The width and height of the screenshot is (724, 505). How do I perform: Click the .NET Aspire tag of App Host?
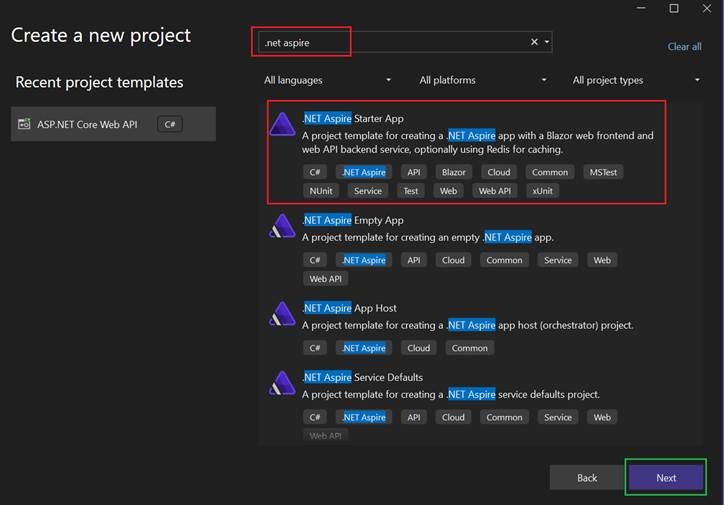tap(364, 348)
